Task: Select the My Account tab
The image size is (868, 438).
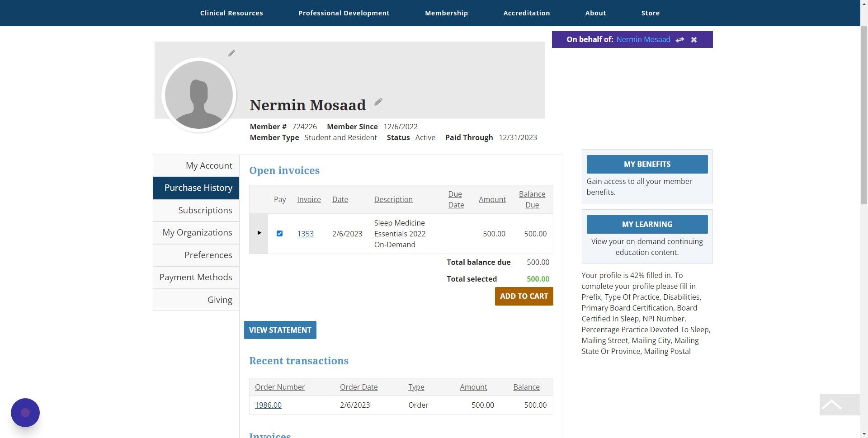Action: 196,166
